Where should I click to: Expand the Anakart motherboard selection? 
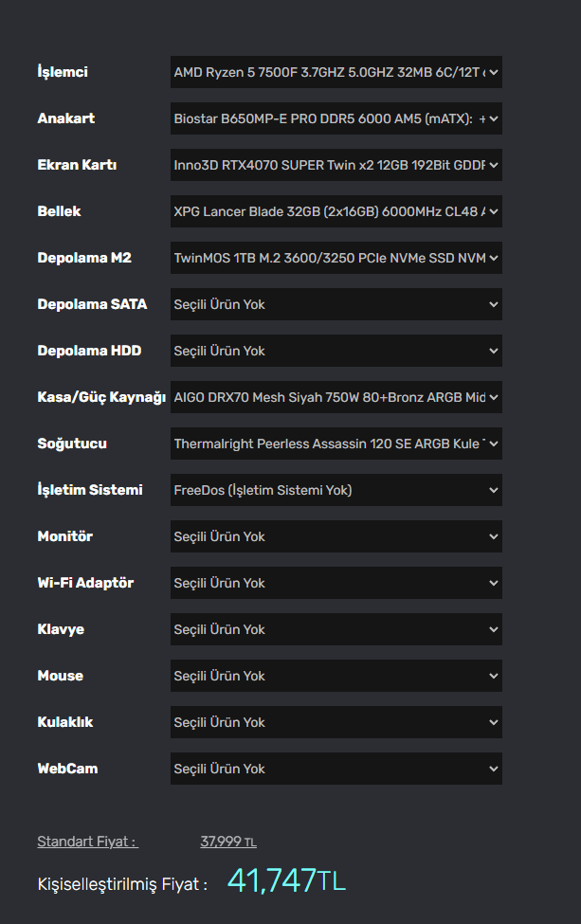tap(336, 118)
